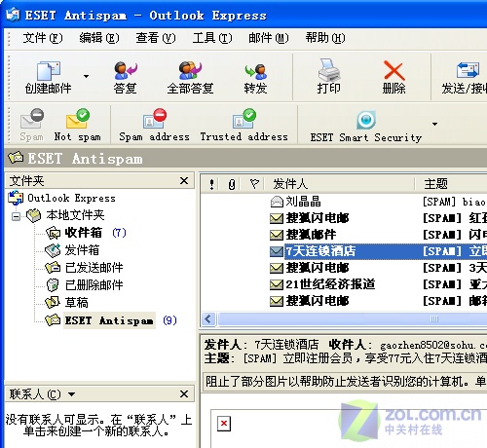Open the ESET Smart Security dropdown arrow
The image size is (487, 448).
[x=434, y=124]
